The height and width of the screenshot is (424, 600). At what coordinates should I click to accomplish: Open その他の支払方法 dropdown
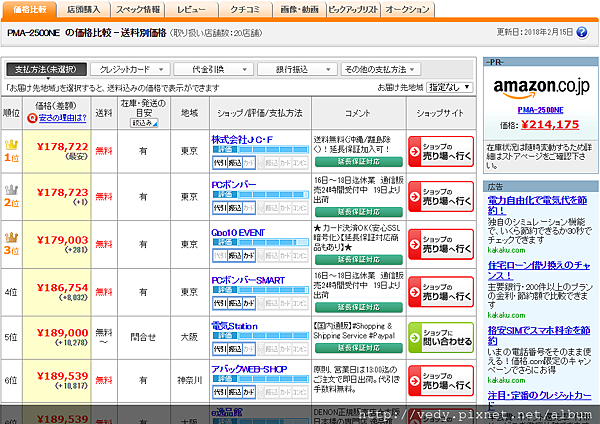(380, 69)
